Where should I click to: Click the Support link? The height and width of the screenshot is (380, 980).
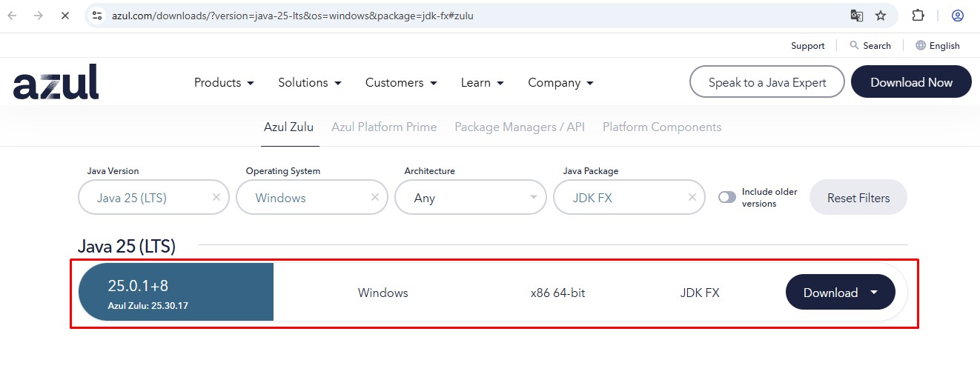(807, 46)
